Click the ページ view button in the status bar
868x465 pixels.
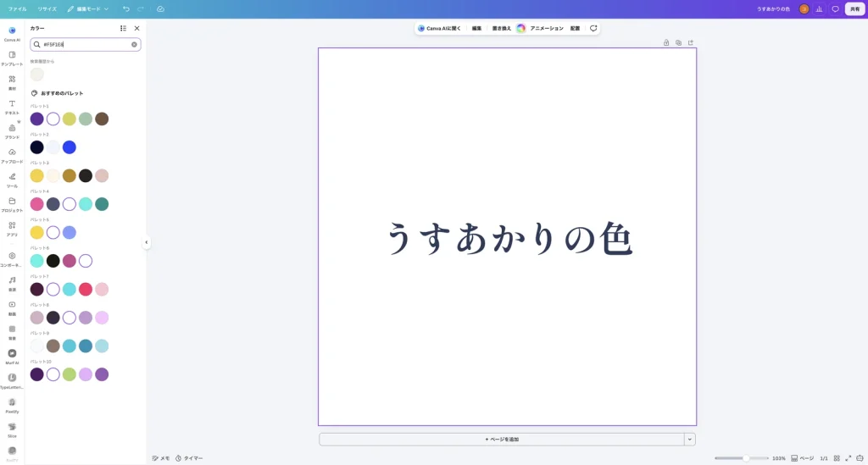pos(803,458)
